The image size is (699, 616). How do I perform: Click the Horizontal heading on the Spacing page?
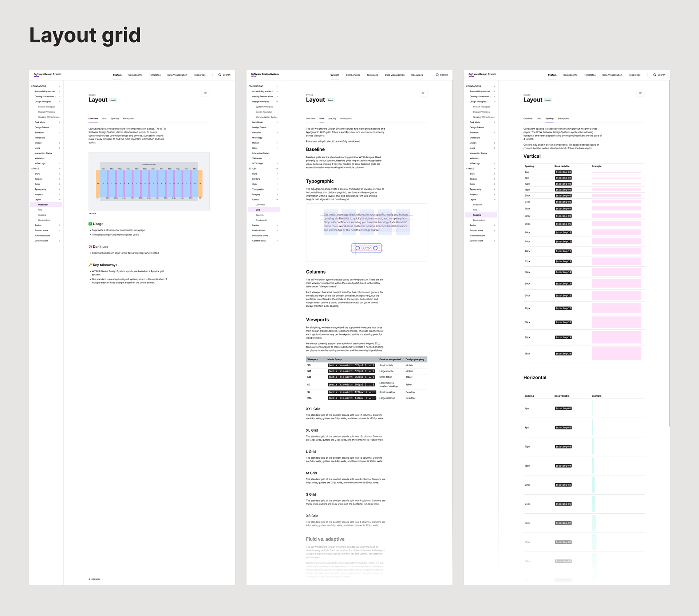[x=535, y=377]
